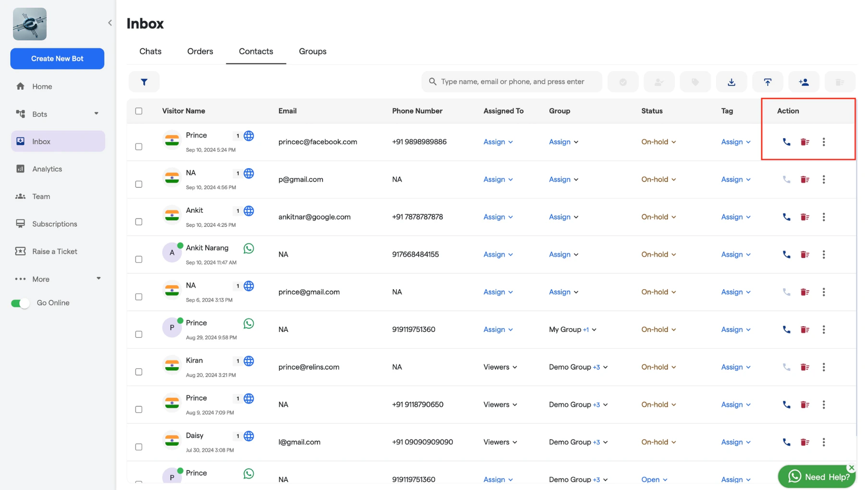This screenshot has width=868, height=490.
Task: Check the box for Ankit Narang row
Action: point(139,259)
